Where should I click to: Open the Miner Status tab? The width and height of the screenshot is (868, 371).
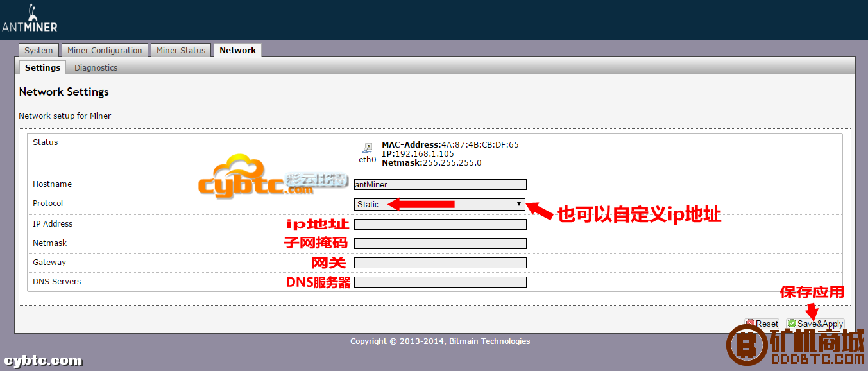click(x=181, y=51)
